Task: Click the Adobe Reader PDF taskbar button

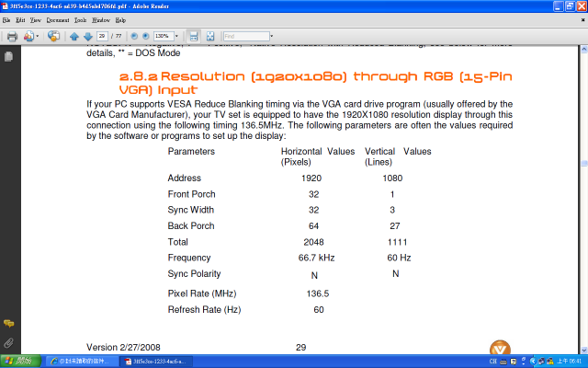Action: click(155, 362)
